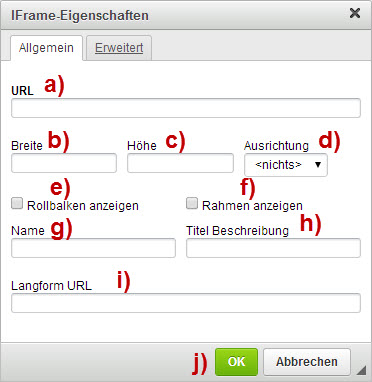
Task: Open the Erweitert tab
Action: [x=119, y=48]
